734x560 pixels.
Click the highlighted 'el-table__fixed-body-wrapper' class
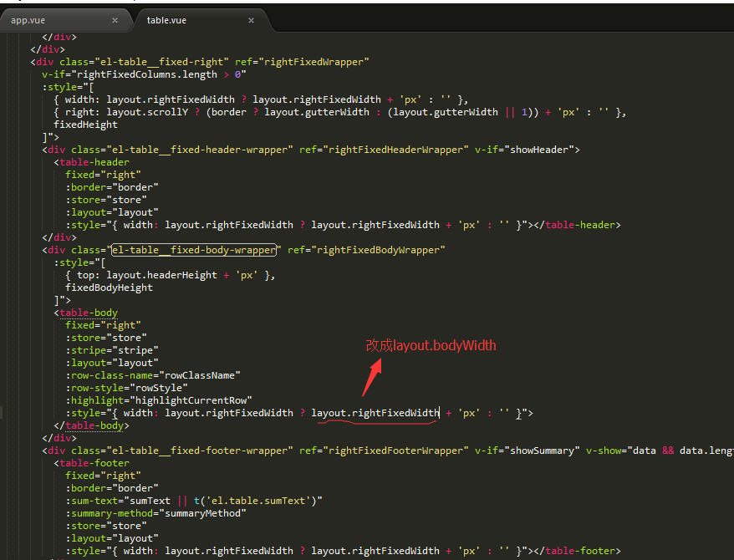pyautogui.click(x=194, y=250)
